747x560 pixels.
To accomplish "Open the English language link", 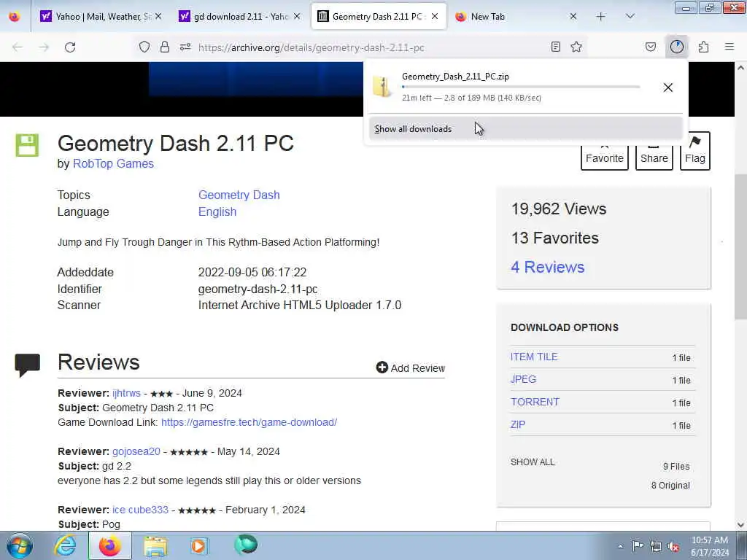I will (217, 212).
